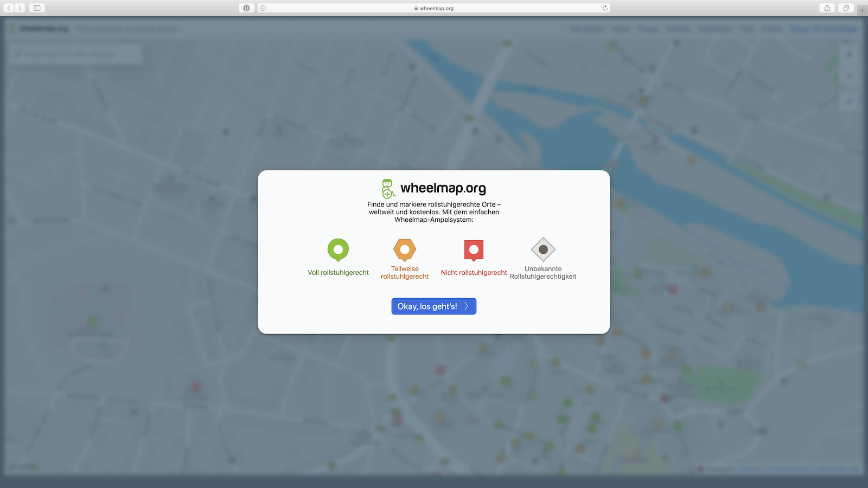Open the Safari share button
This screenshot has width=868, height=488.
tap(827, 8)
